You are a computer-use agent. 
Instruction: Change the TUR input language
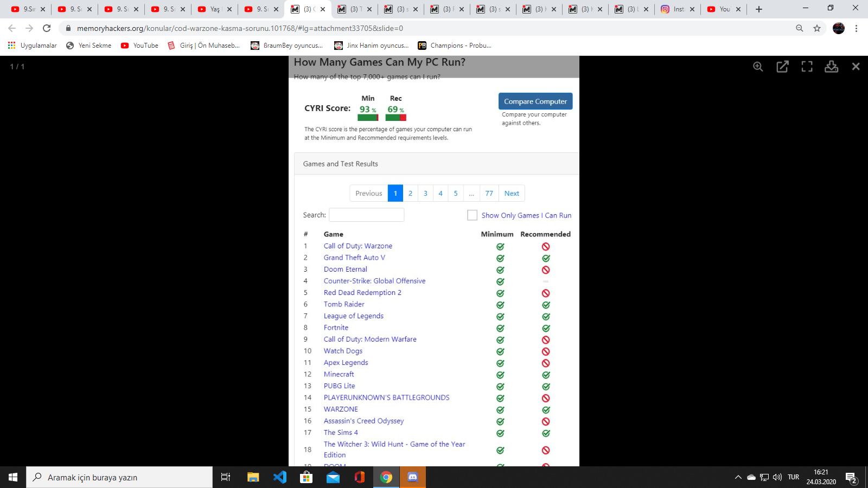[x=794, y=477]
